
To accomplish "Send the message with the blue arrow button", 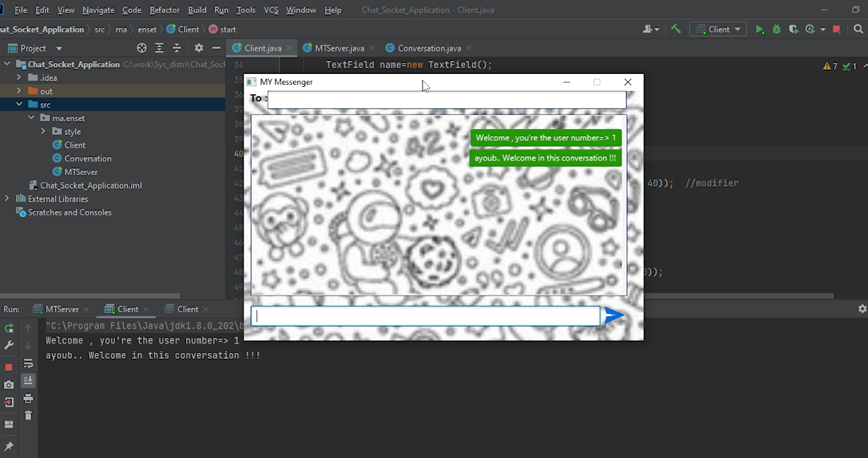I will click(x=614, y=315).
